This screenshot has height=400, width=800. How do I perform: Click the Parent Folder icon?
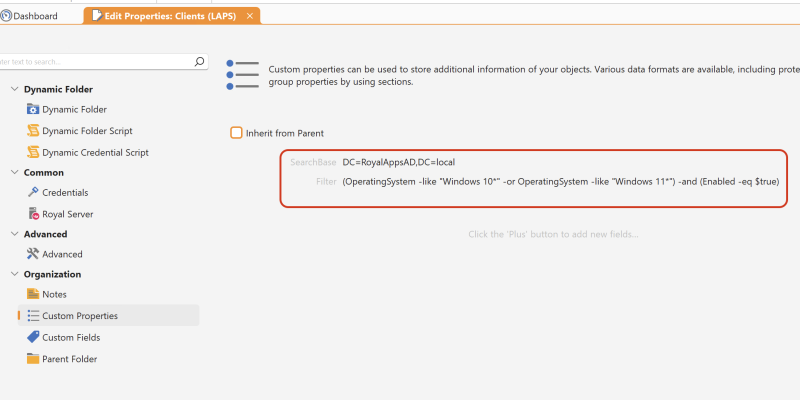(x=33, y=359)
